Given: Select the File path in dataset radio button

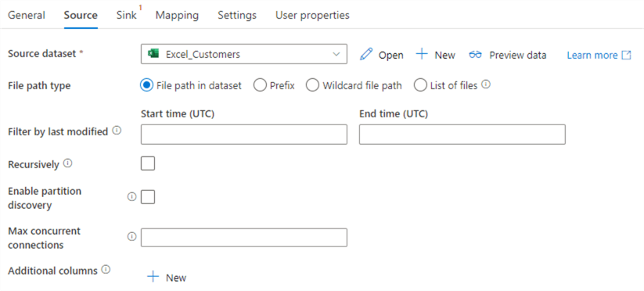Looking at the screenshot, I should [146, 85].
